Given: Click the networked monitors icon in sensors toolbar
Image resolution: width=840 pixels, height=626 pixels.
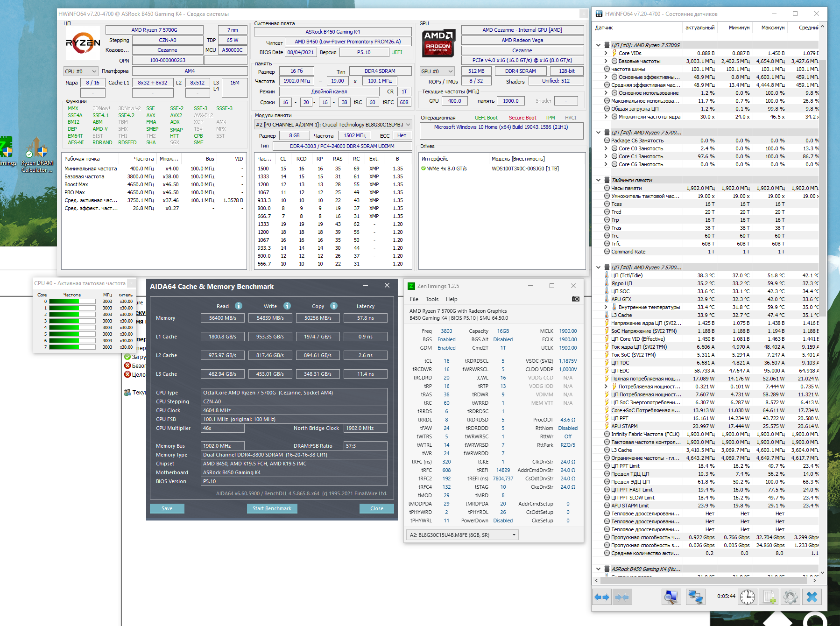Looking at the screenshot, I should pos(696,597).
